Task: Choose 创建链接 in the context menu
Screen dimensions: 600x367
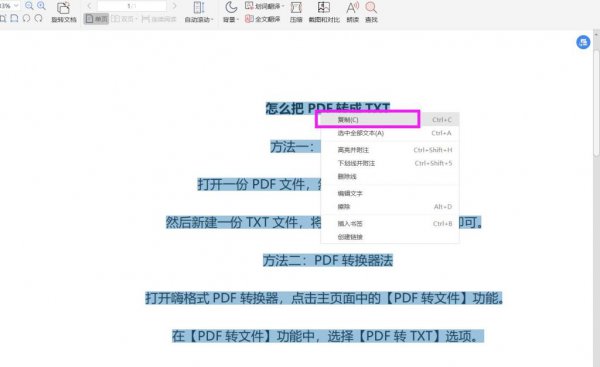Action: [390, 237]
